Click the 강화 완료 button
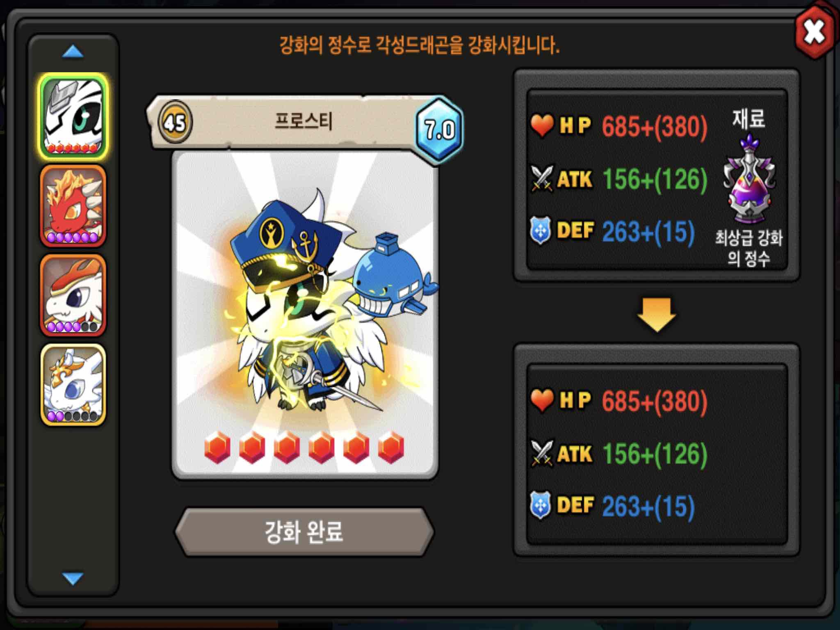This screenshot has width=840, height=630. [x=304, y=532]
